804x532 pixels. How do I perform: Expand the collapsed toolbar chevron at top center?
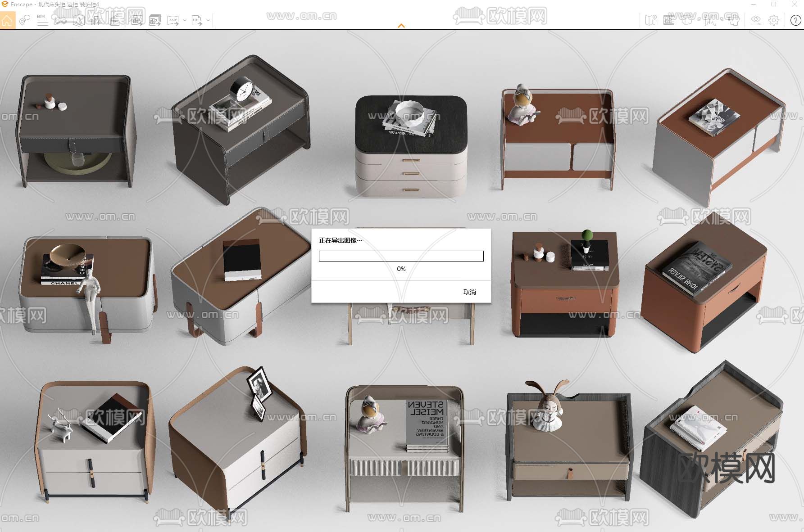coord(401,26)
